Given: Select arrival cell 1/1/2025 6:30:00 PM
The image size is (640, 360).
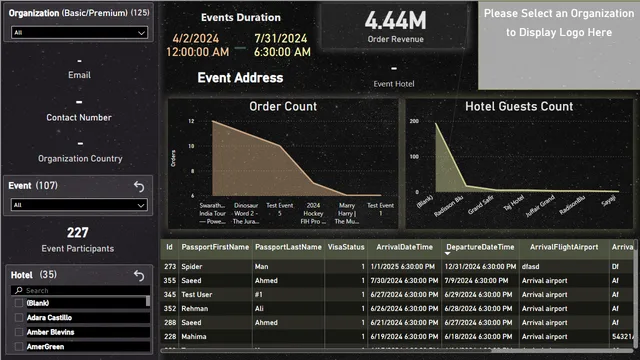Looking at the screenshot, I should pyautogui.click(x=402, y=267).
